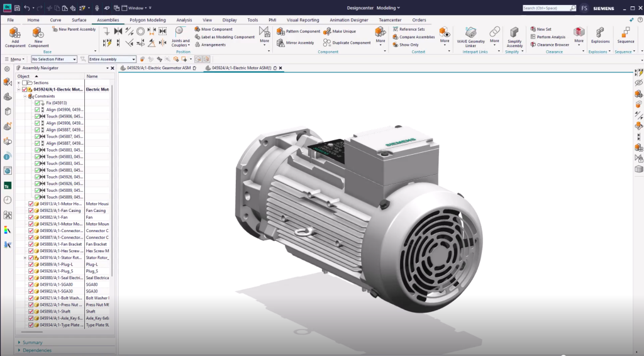This screenshot has width=644, height=356.
Task: Expand the 045916 Stator Rotor node
Action: [x=25, y=258]
